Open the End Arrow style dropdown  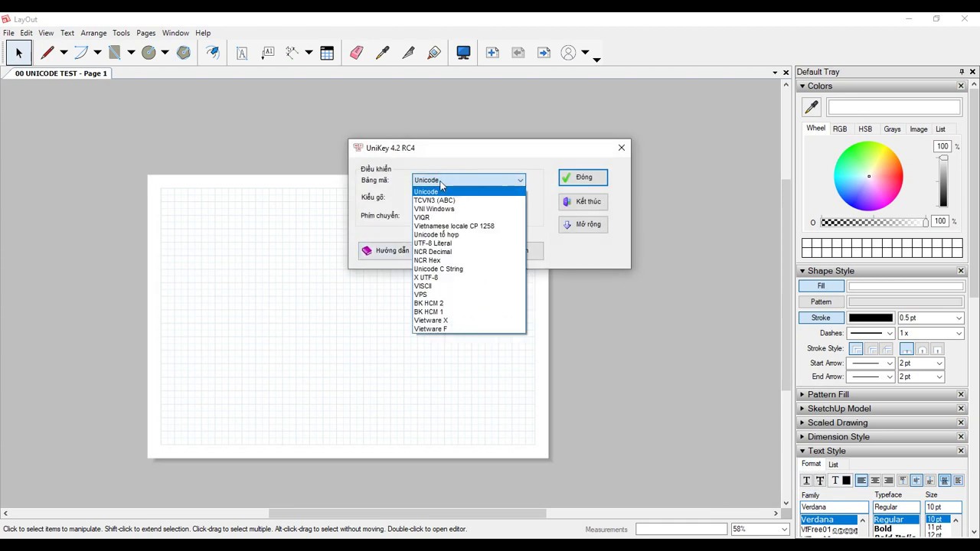point(890,377)
